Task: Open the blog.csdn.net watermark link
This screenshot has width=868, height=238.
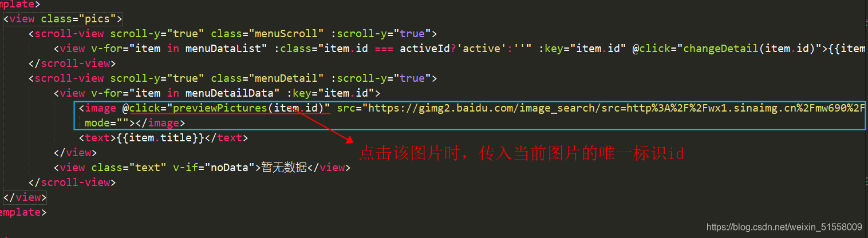Action: (784, 227)
